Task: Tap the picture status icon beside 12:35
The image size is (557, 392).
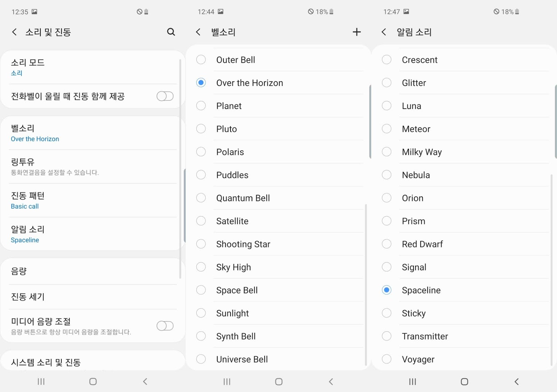Action: [34, 11]
